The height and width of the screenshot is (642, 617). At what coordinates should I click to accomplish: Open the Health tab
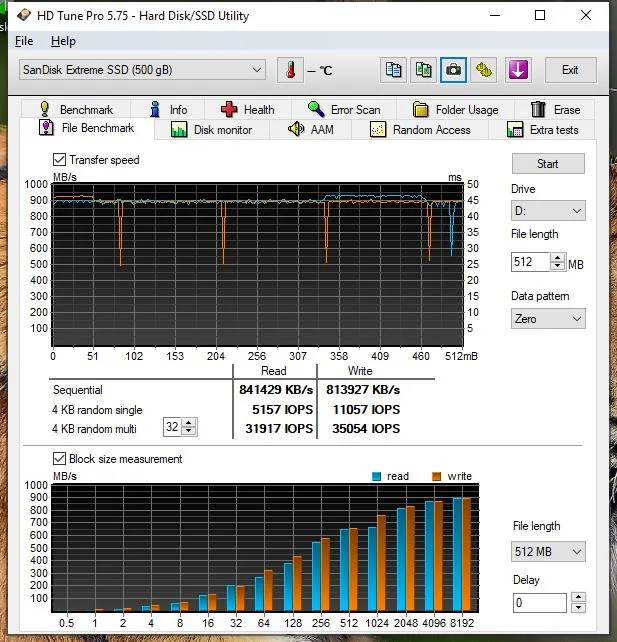pos(248,109)
